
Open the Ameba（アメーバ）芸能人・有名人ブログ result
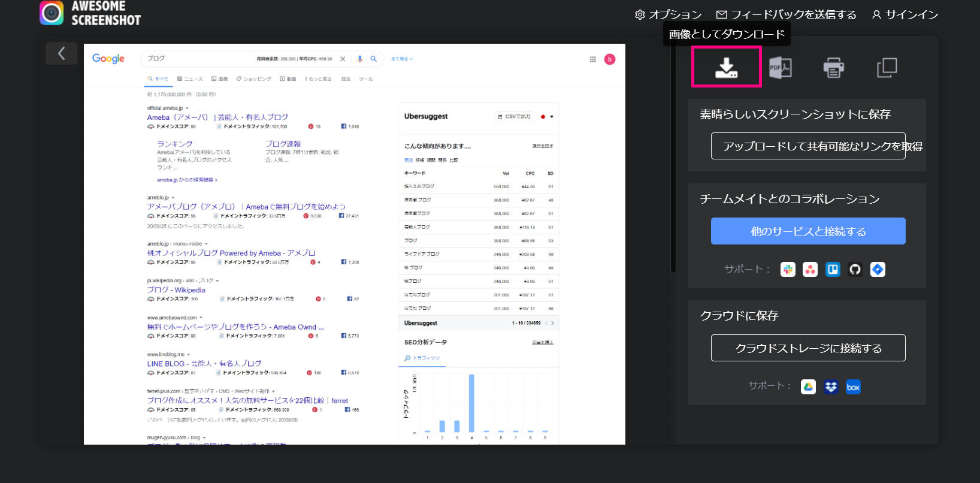217,117
